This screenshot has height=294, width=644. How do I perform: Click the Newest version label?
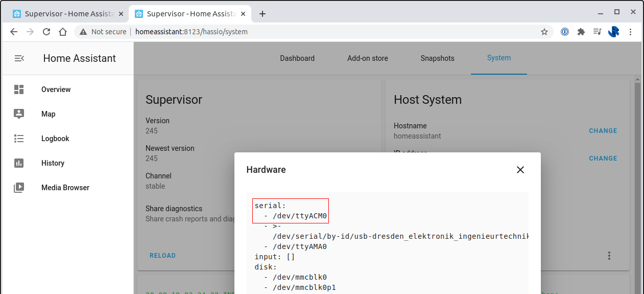coord(170,148)
